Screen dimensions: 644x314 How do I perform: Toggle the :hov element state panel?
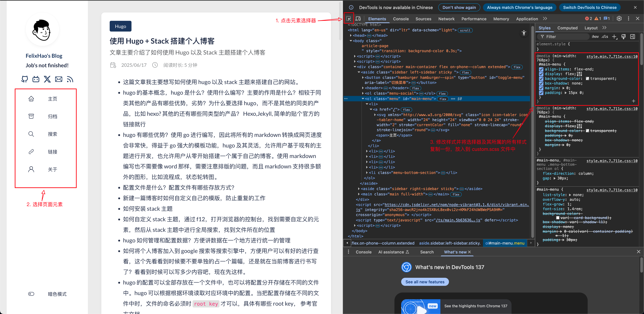click(x=595, y=37)
